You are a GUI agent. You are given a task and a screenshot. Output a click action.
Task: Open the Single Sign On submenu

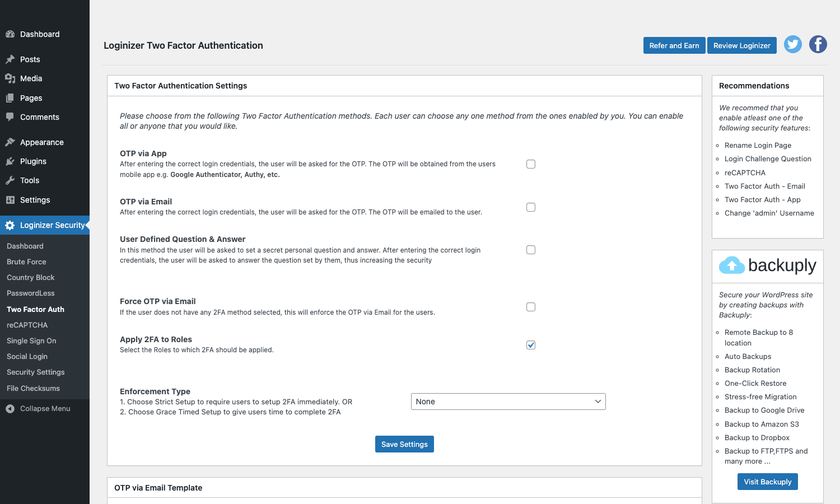31,340
